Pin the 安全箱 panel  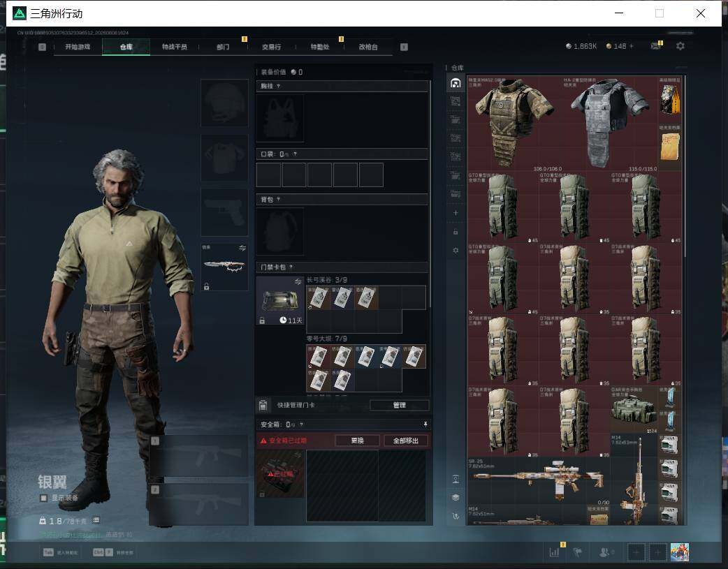[x=425, y=424]
